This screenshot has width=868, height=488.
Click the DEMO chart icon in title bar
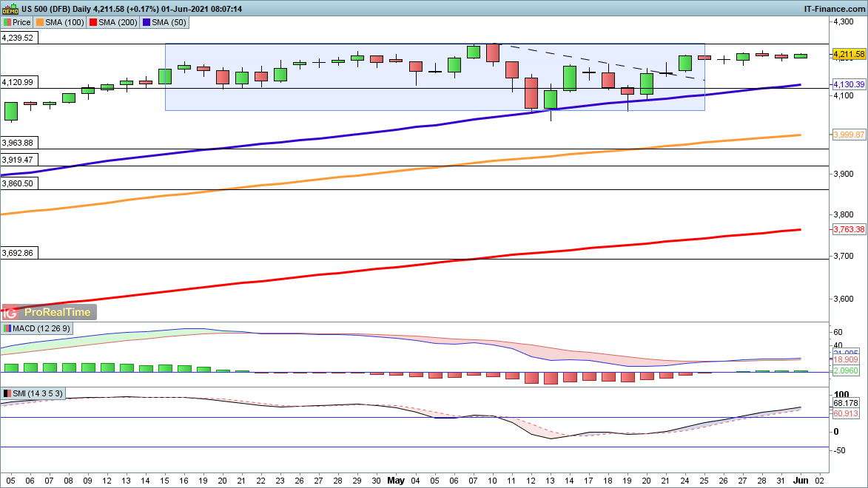(10, 8)
